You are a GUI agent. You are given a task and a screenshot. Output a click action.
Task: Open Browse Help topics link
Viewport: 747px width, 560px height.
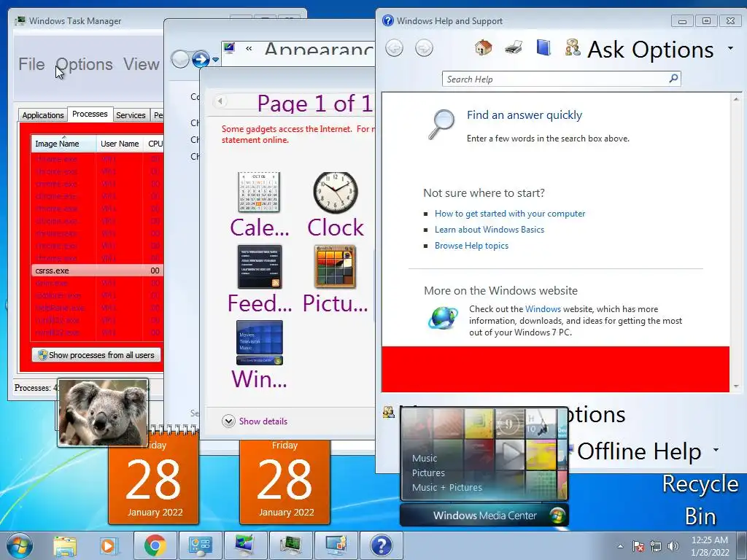(471, 246)
